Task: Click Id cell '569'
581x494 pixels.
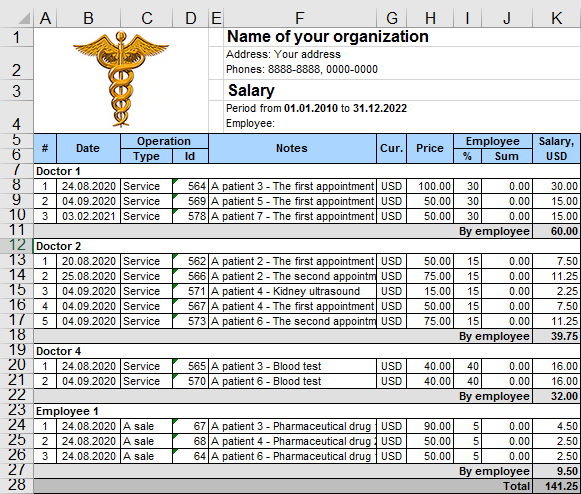Action: coord(190,201)
